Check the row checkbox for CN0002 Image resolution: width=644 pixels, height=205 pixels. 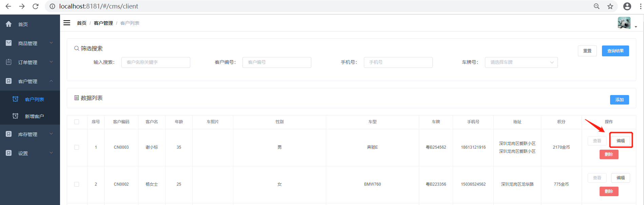point(77,184)
